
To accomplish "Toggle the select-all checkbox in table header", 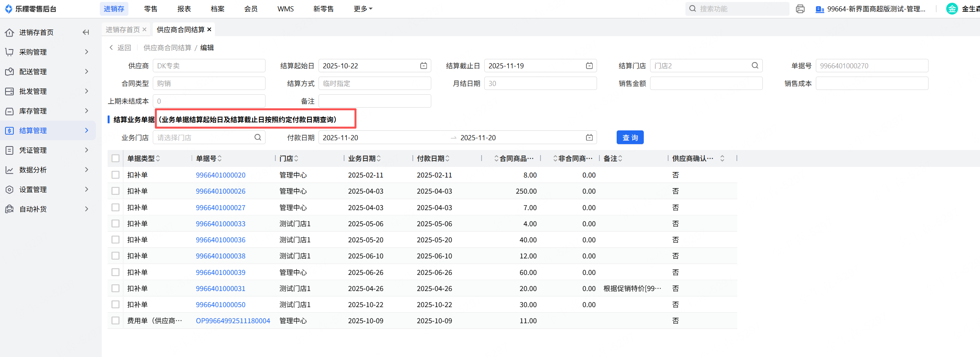I will click(x=115, y=158).
